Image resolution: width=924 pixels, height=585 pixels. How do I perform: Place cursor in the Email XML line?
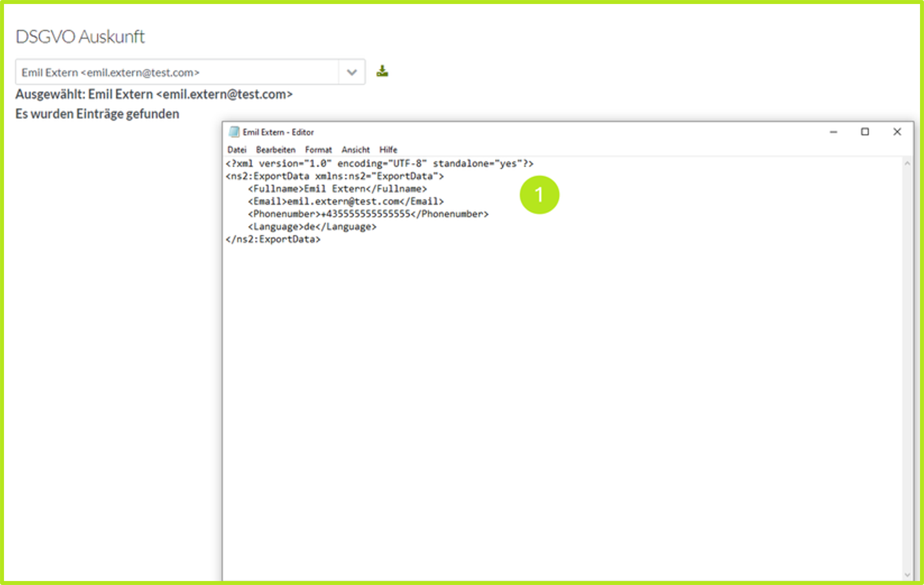pyautogui.click(x=346, y=202)
